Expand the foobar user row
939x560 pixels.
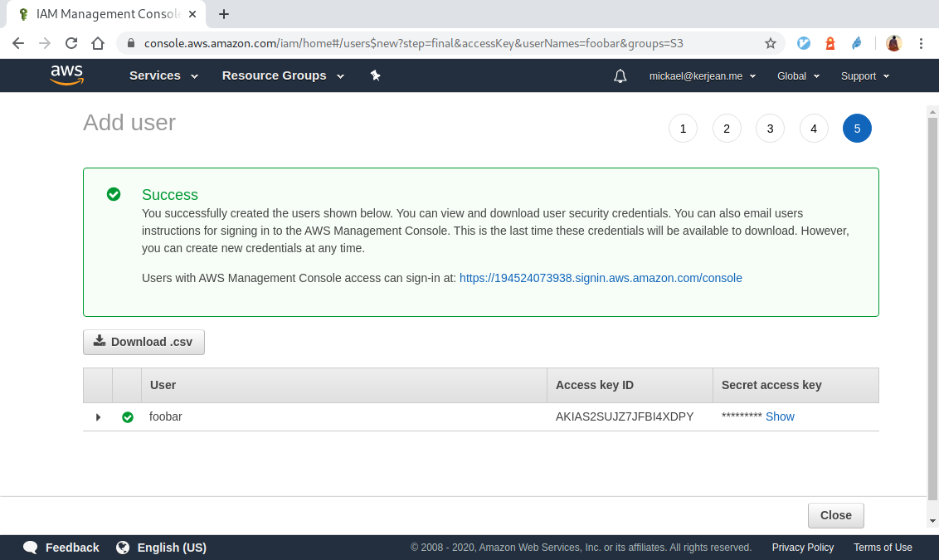point(98,416)
